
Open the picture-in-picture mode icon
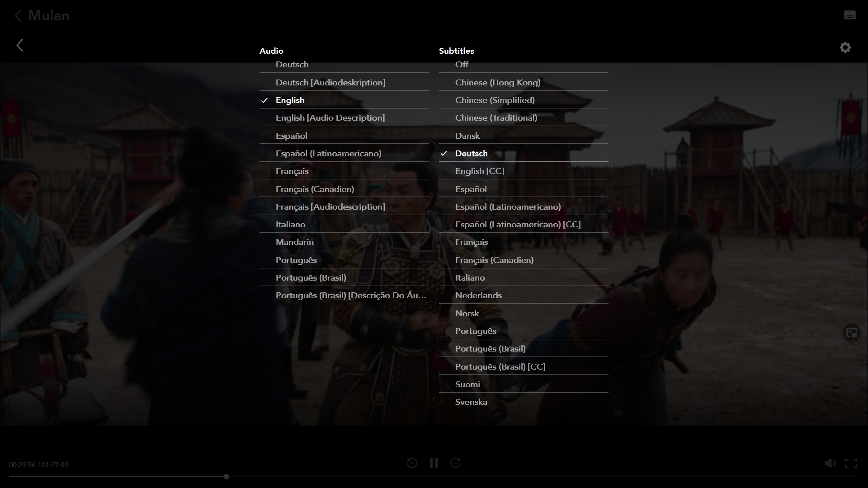click(851, 333)
